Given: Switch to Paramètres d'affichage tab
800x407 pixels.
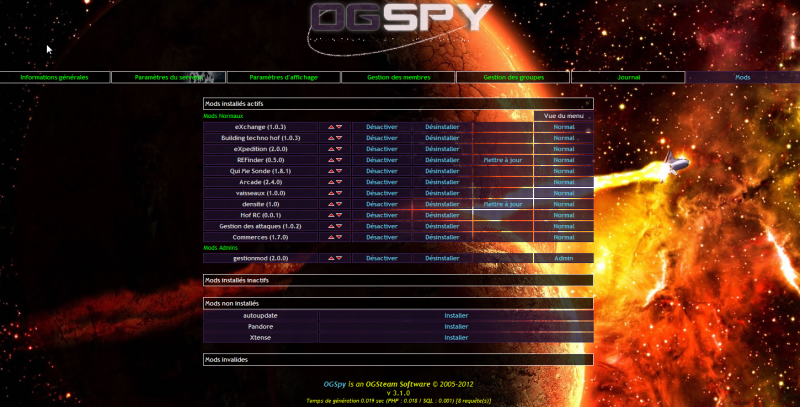Looking at the screenshot, I should 284,78.
